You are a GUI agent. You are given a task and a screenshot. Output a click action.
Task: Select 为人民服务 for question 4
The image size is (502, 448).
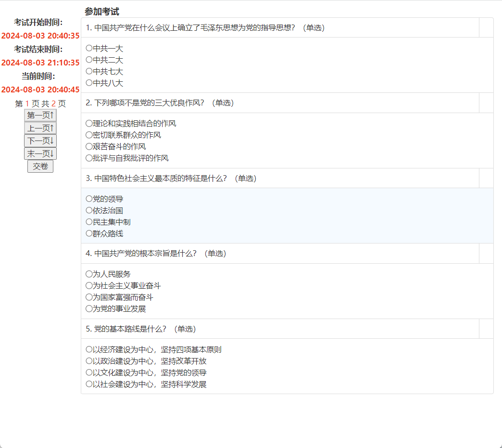click(89, 274)
